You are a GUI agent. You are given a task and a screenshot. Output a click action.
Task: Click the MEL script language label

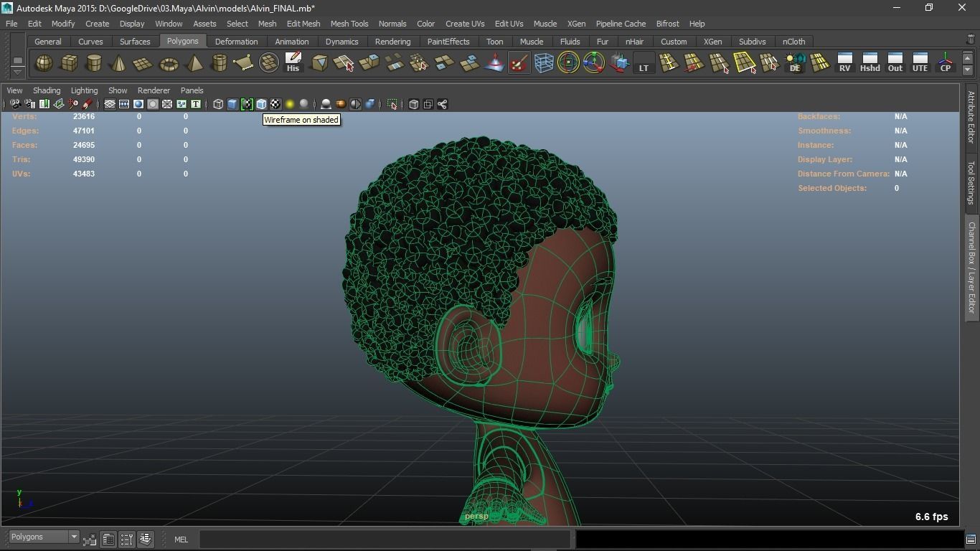pyautogui.click(x=181, y=540)
